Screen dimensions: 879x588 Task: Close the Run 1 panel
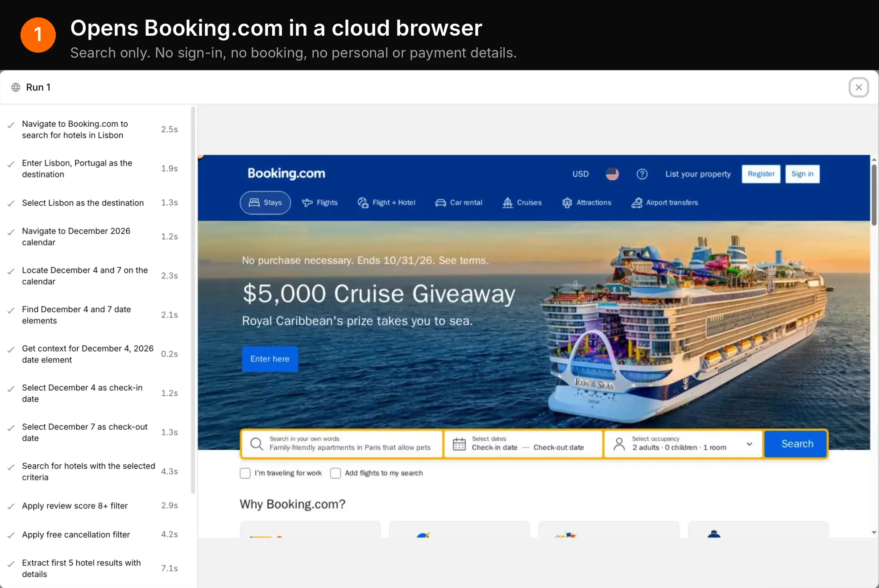point(858,87)
